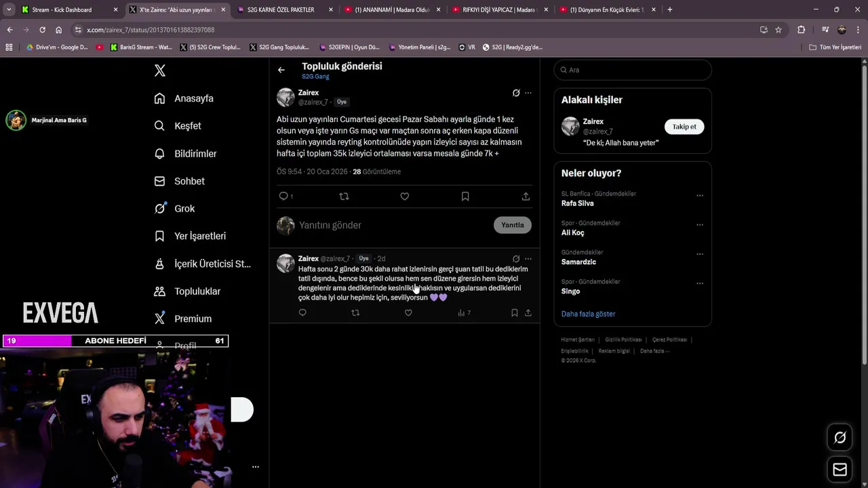
Task: Open S2G Gang community link
Action: tap(315, 77)
